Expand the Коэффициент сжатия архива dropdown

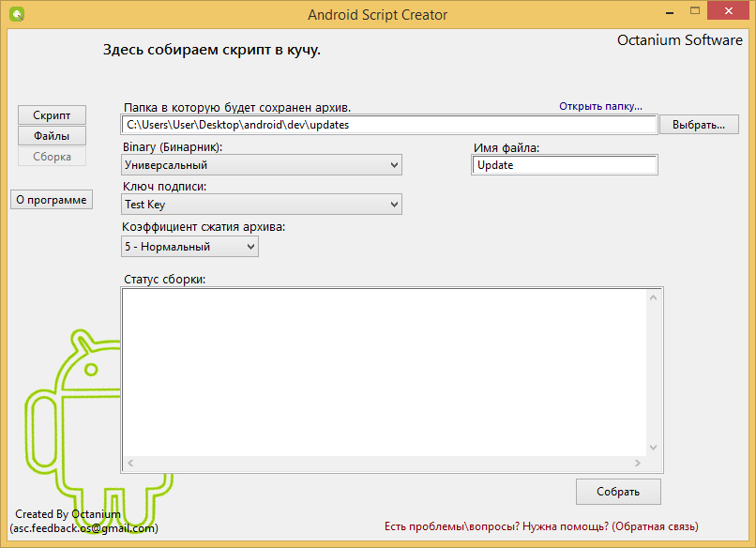coord(189,247)
